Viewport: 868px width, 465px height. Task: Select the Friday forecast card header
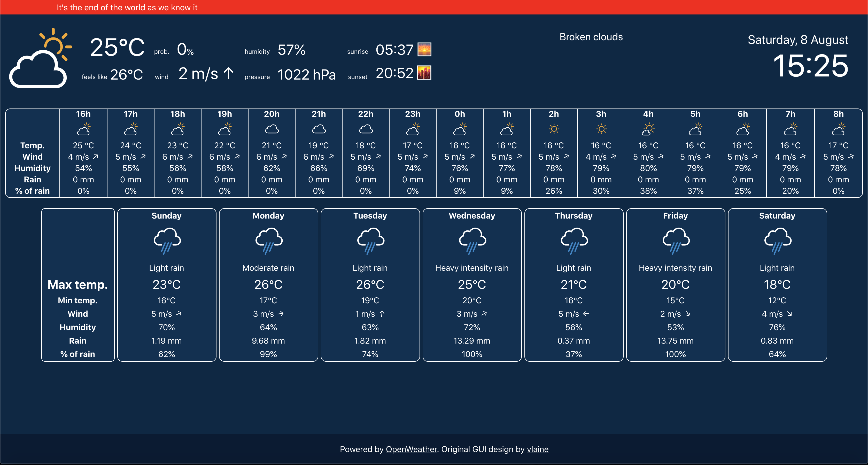coord(675,216)
